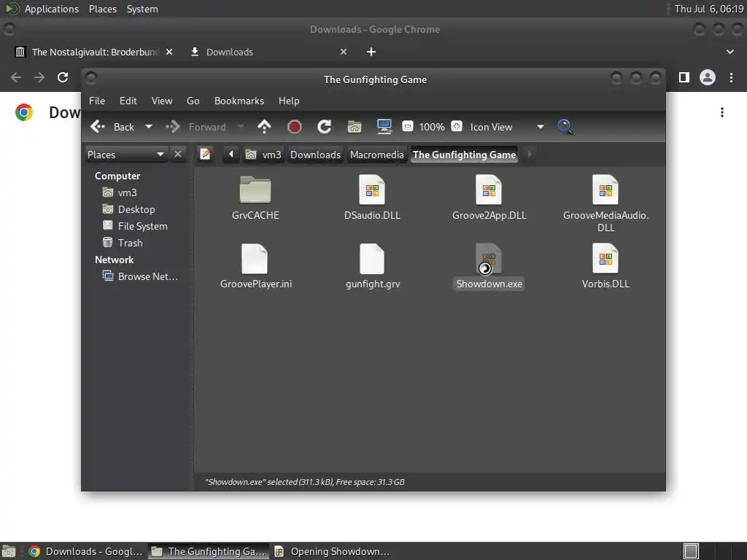The image size is (747, 560).
Task: Reload the file manager folder view
Action: [x=325, y=127]
